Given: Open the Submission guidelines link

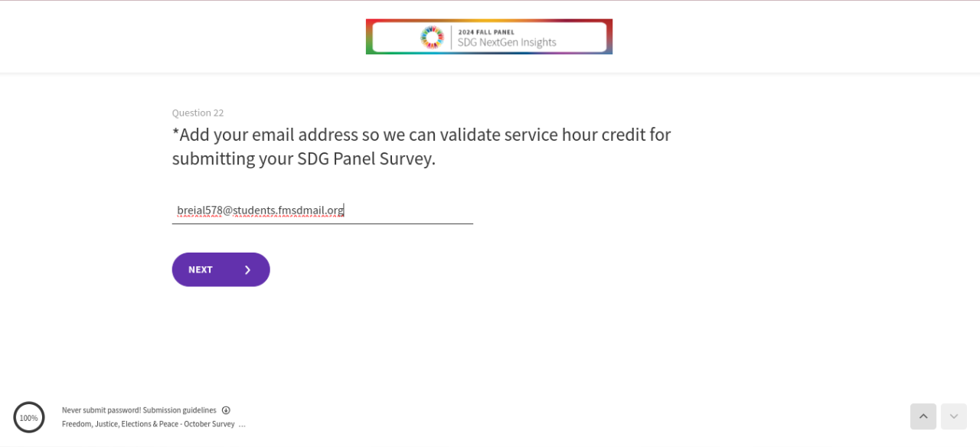Looking at the screenshot, I should pyautogui.click(x=179, y=410).
